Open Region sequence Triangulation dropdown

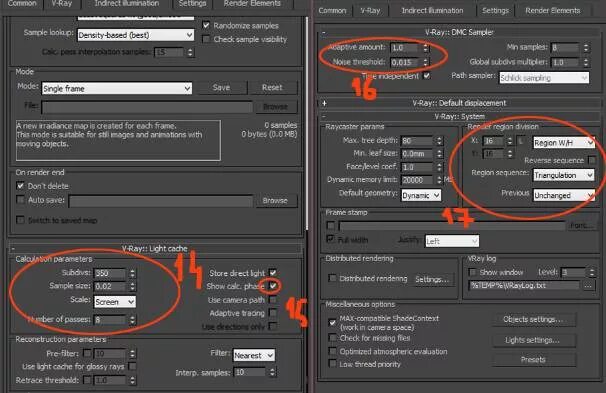563,175
